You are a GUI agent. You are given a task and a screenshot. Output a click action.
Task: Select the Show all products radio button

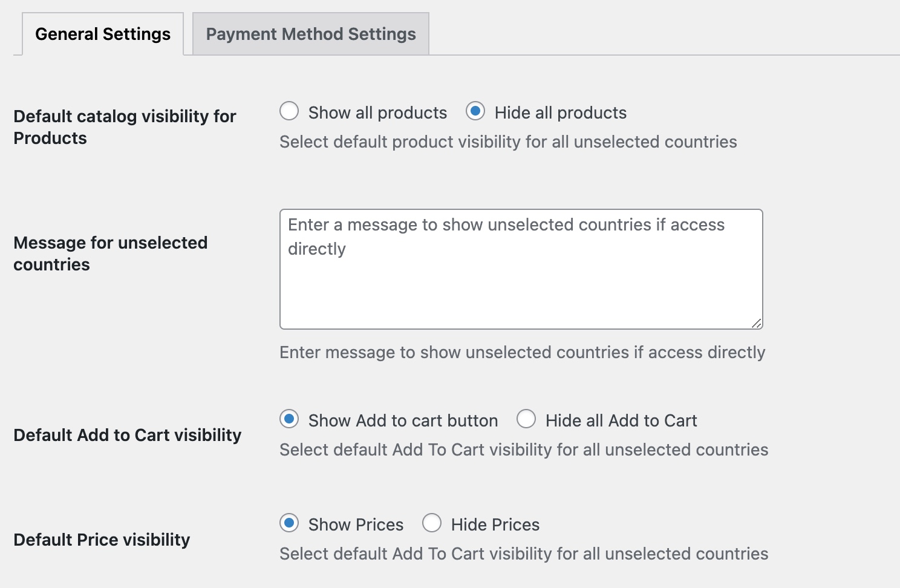point(289,111)
